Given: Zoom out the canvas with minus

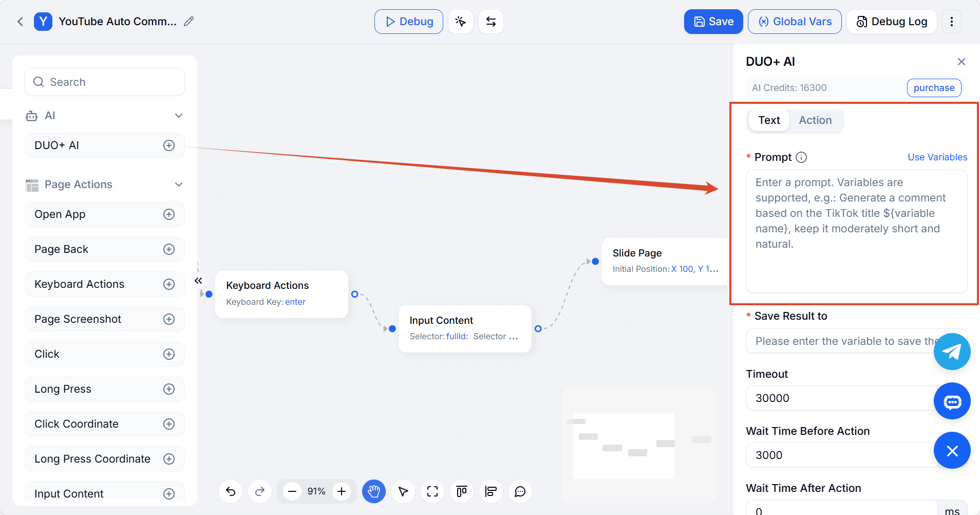Looking at the screenshot, I should pos(292,492).
